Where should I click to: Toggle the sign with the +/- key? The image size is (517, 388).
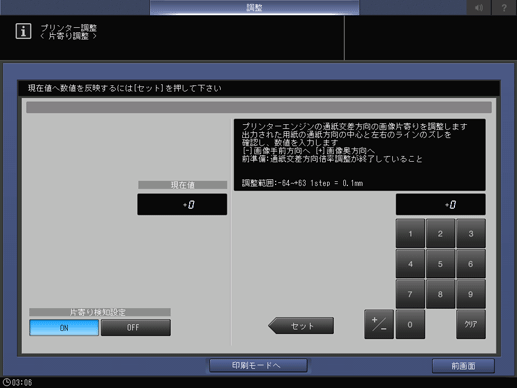pos(379,324)
